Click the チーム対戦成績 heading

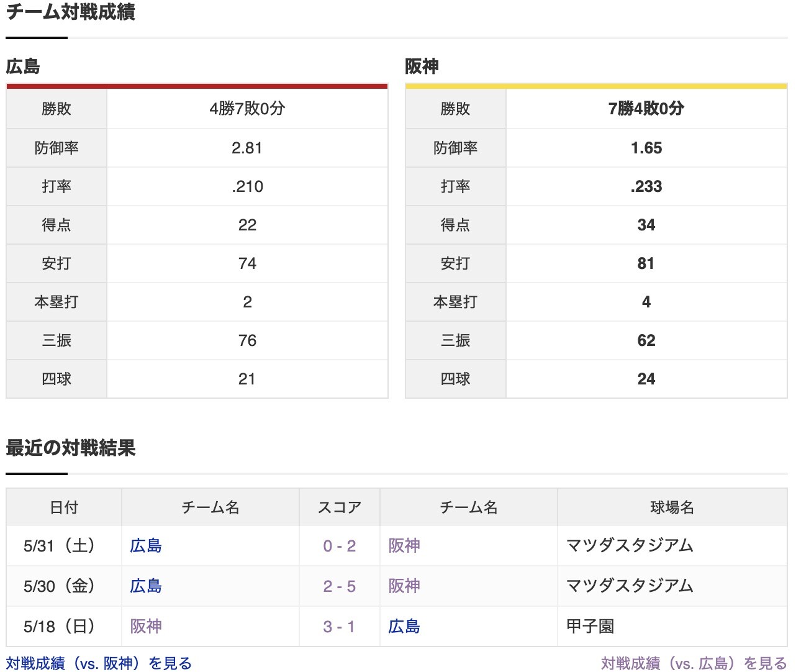tap(71, 12)
